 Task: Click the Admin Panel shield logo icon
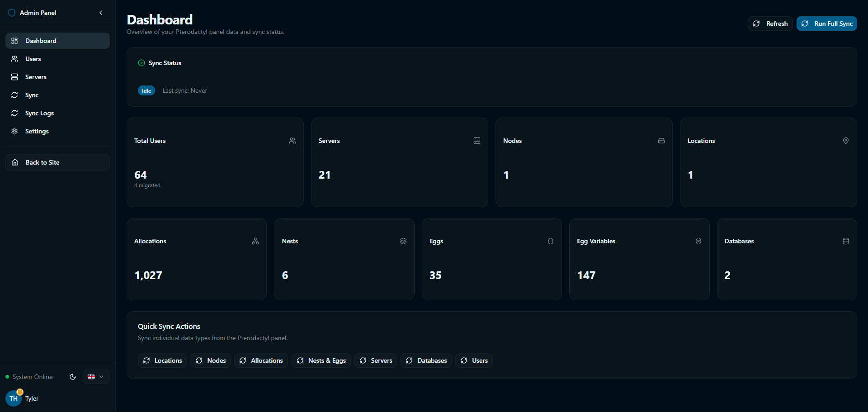point(12,13)
